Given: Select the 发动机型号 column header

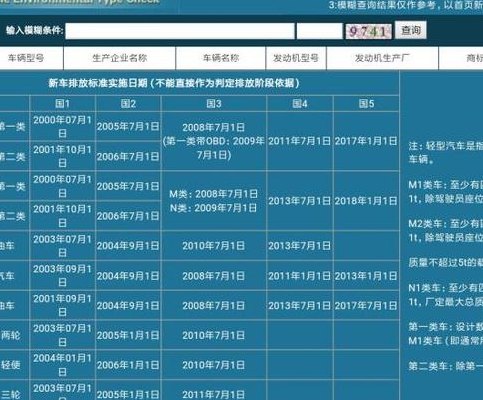Looking at the screenshot, I should [296, 58].
